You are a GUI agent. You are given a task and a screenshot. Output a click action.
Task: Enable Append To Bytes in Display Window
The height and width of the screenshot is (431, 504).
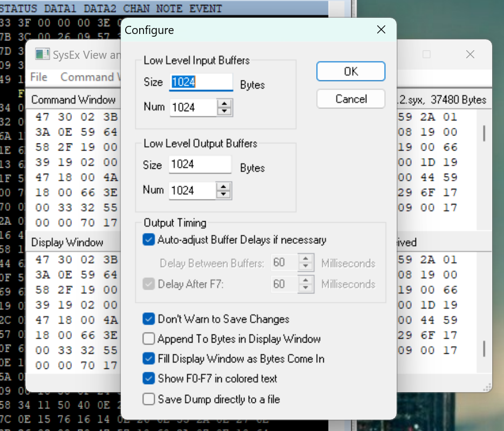[x=149, y=339]
